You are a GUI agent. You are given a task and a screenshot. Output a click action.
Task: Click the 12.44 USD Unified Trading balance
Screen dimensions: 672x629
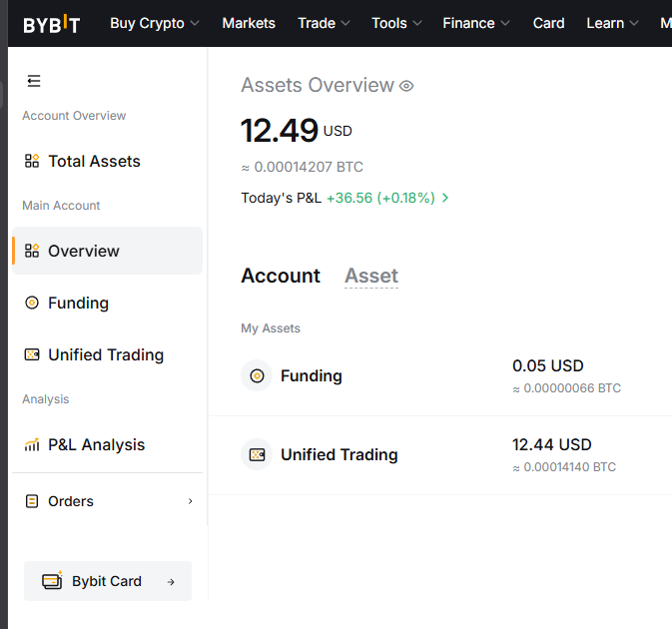click(x=552, y=444)
